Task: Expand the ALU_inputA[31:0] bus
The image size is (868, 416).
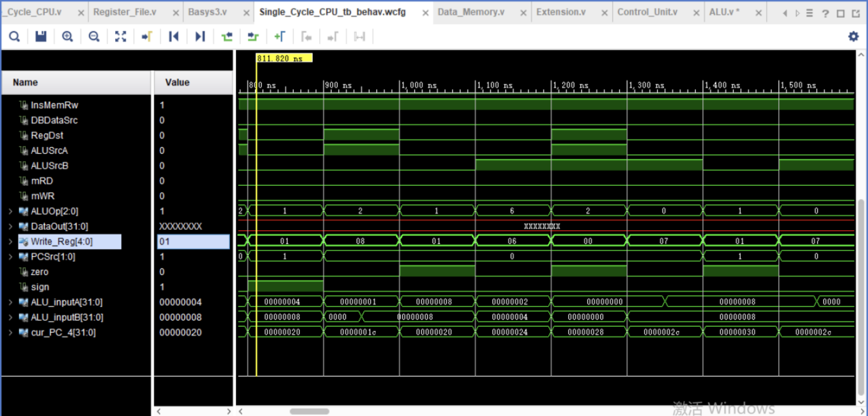Action: tap(10, 302)
